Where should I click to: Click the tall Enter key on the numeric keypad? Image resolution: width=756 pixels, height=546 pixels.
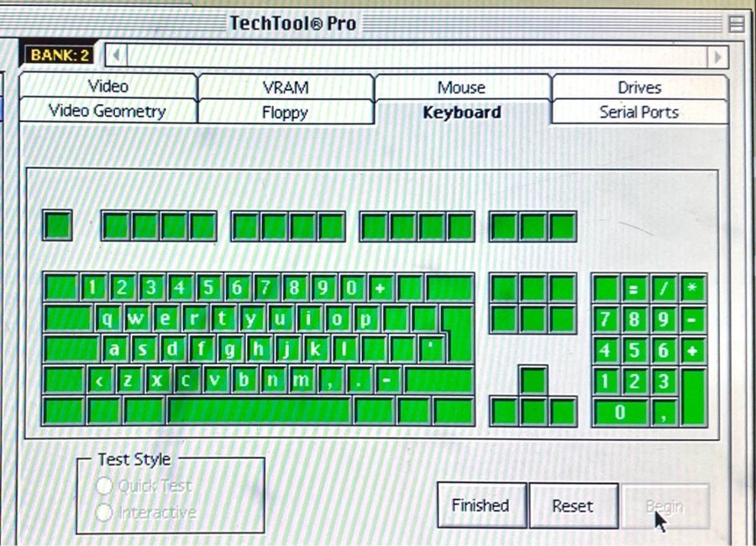pos(694,396)
